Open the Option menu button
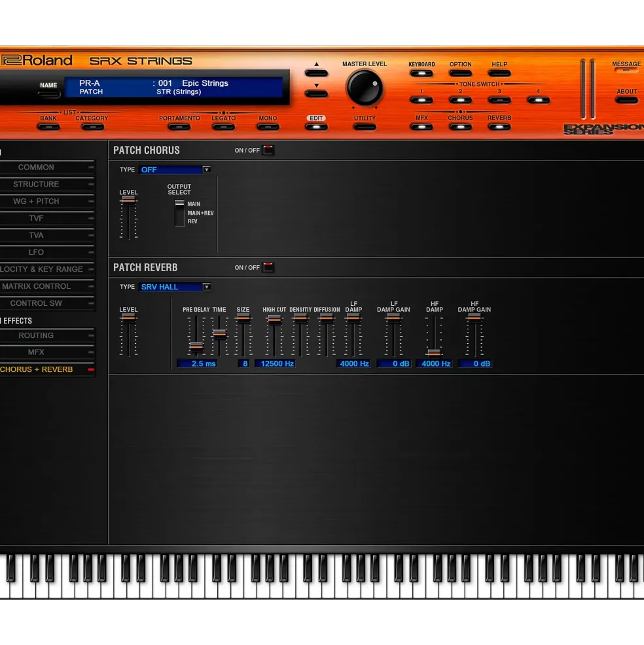The width and height of the screenshot is (644, 645). tap(460, 73)
